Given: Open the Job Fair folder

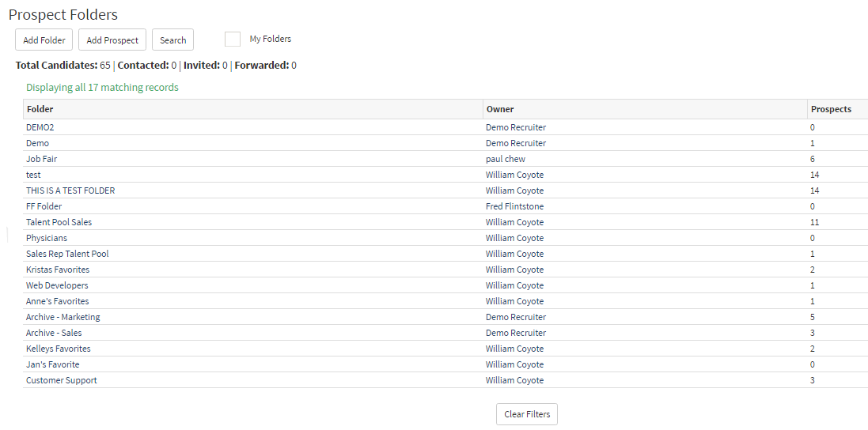Looking at the screenshot, I should (x=41, y=159).
